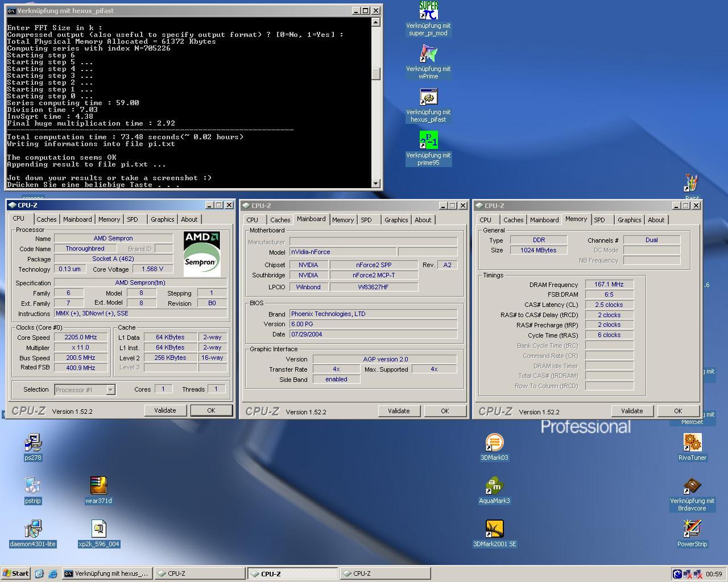Viewport: 728px width, 582px height.
Task: Click the first system tray icon
Action: click(x=677, y=574)
